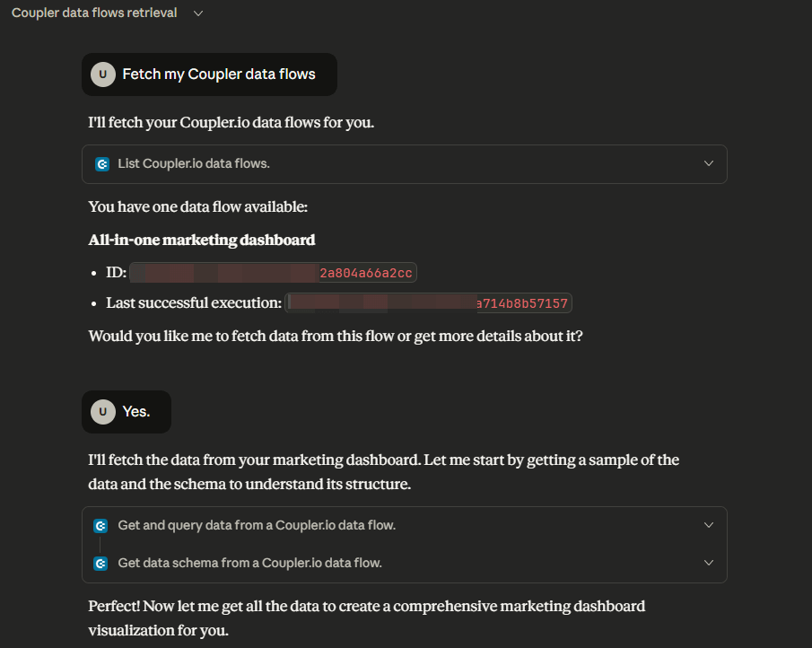Expand the 'Get and query data' tool call
The height and width of the screenshot is (648, 812).
tap(708, 525)
